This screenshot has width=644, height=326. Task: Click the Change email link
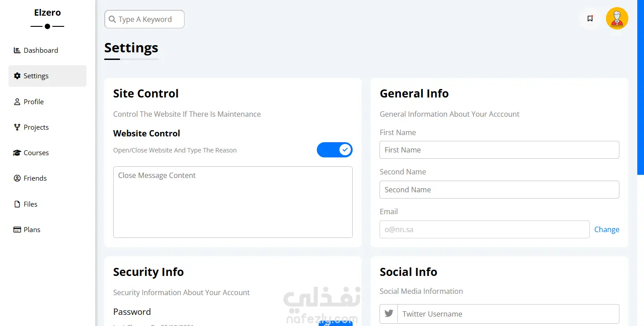(x=606, y=229)
